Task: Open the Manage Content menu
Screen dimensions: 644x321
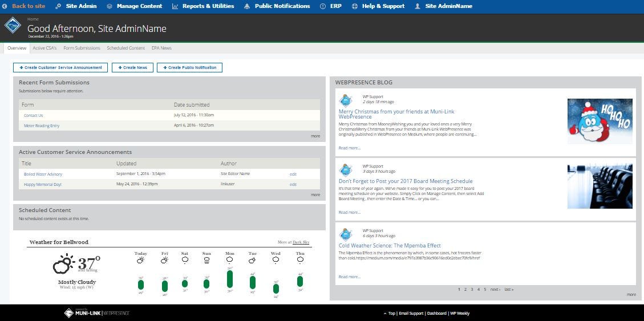Action: point(140,6)
